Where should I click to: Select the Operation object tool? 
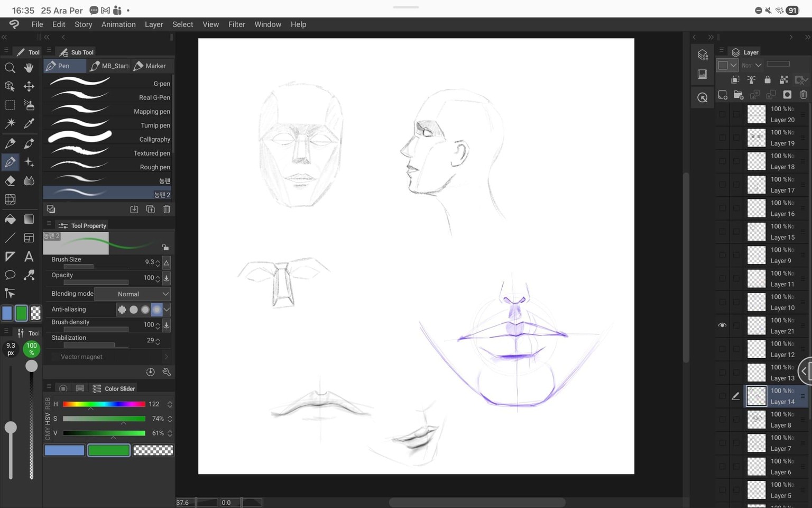[10, 86]
